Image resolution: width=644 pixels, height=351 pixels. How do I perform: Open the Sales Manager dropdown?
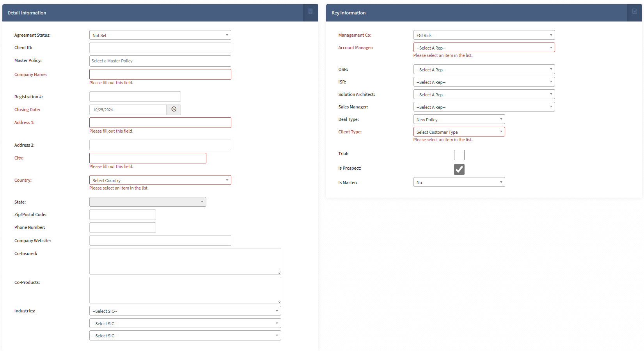coord(484,107)
